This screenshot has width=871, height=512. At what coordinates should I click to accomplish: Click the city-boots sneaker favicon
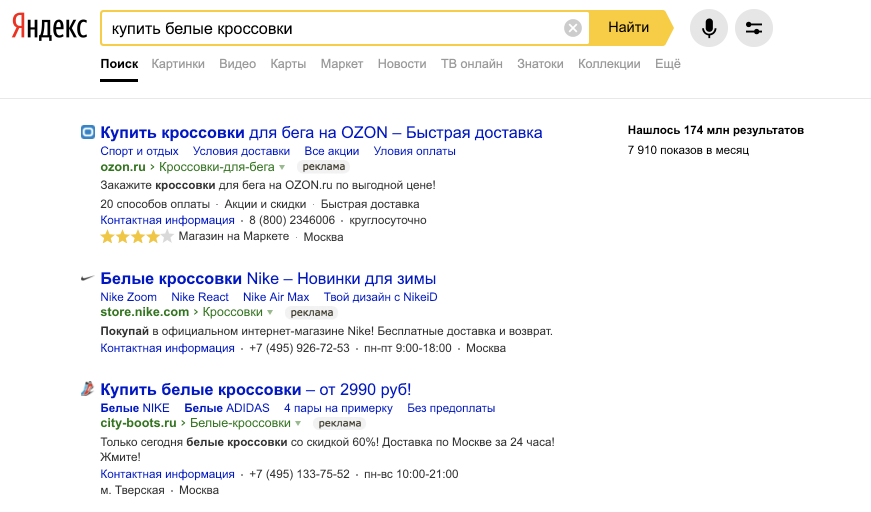click(x=87, y=389)
